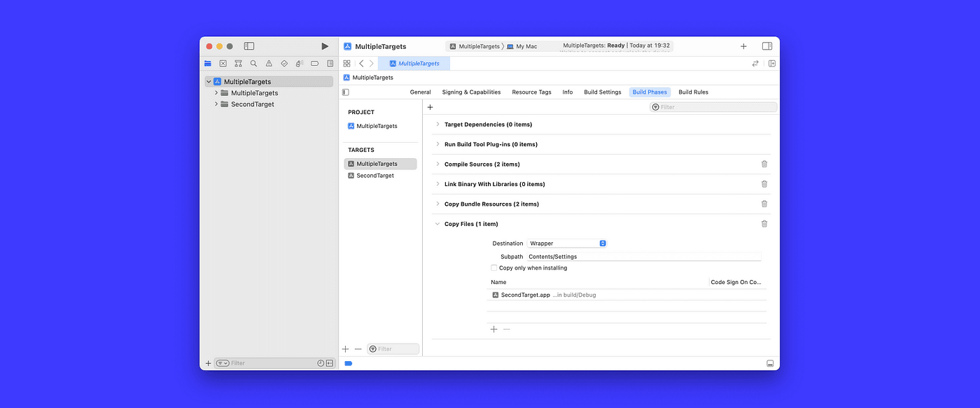Switch to the Build Settings tab
This screenshot has height=408, width=980.
click(602, 92)
